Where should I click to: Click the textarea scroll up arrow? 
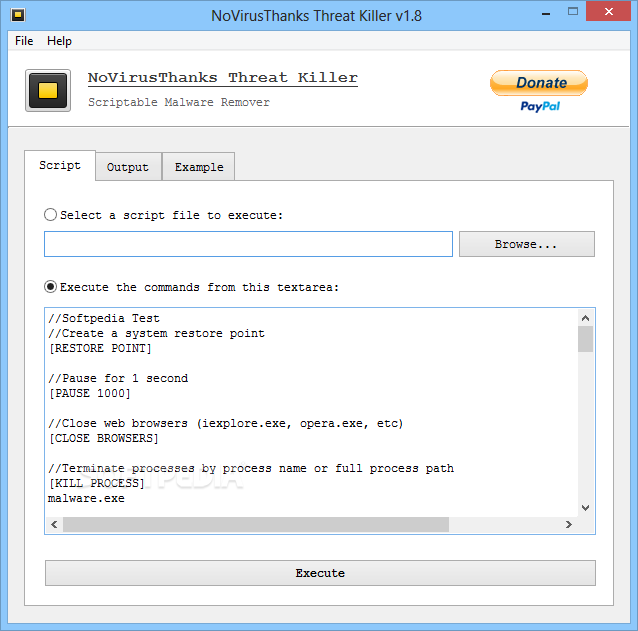tap(586, 318)
